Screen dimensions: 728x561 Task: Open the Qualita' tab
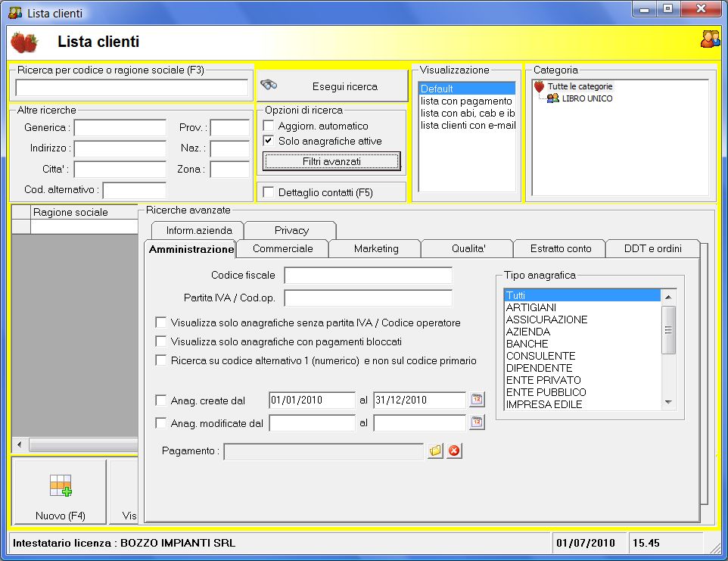pyautogui.click(x=468, y=248)
